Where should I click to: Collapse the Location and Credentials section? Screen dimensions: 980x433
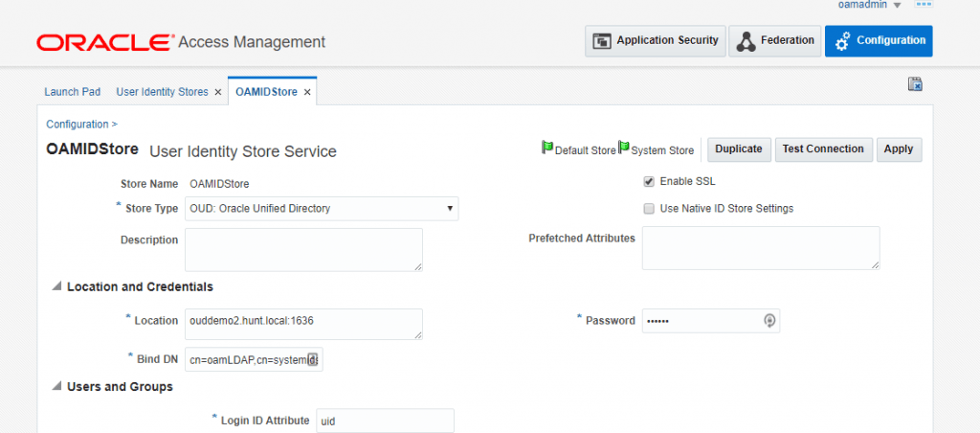pos(56,286)
